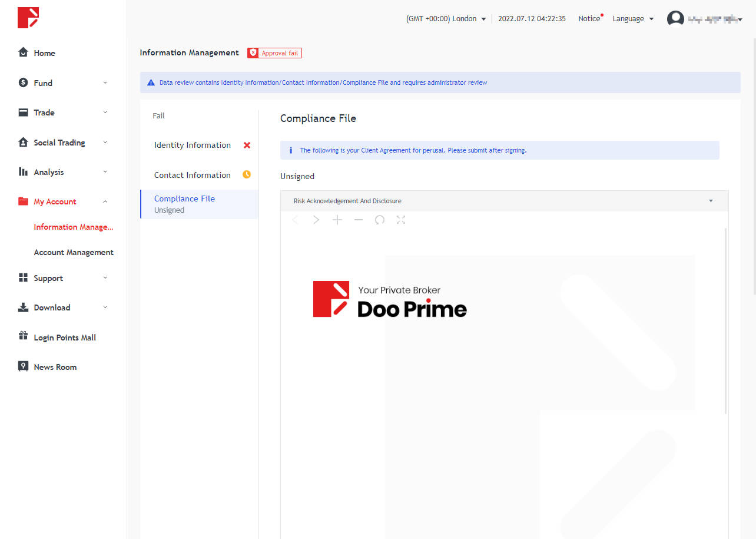Open Login Points Mall
The image size is (756, 539).
click(x=65, y=338)
